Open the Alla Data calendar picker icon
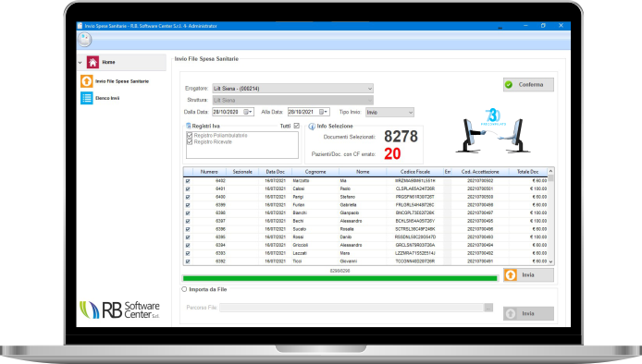Screen dimensions: 642x364 tap(324, 112)
